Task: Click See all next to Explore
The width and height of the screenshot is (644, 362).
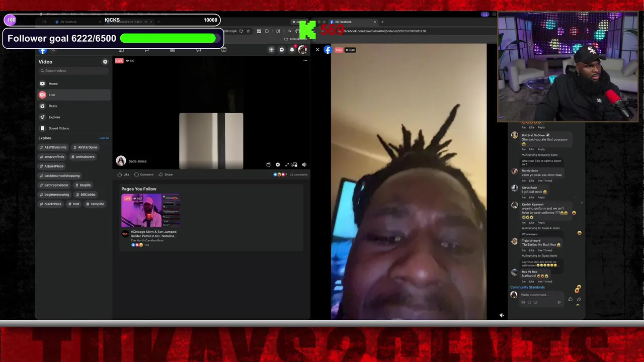Action: (104, 138)
